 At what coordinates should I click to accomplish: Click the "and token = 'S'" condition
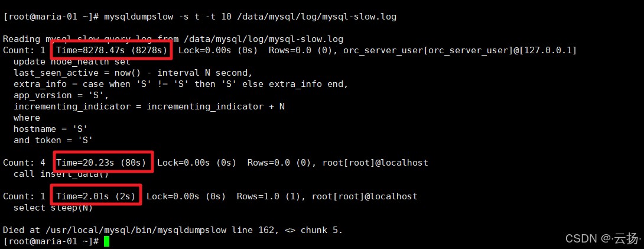[53, 140]
